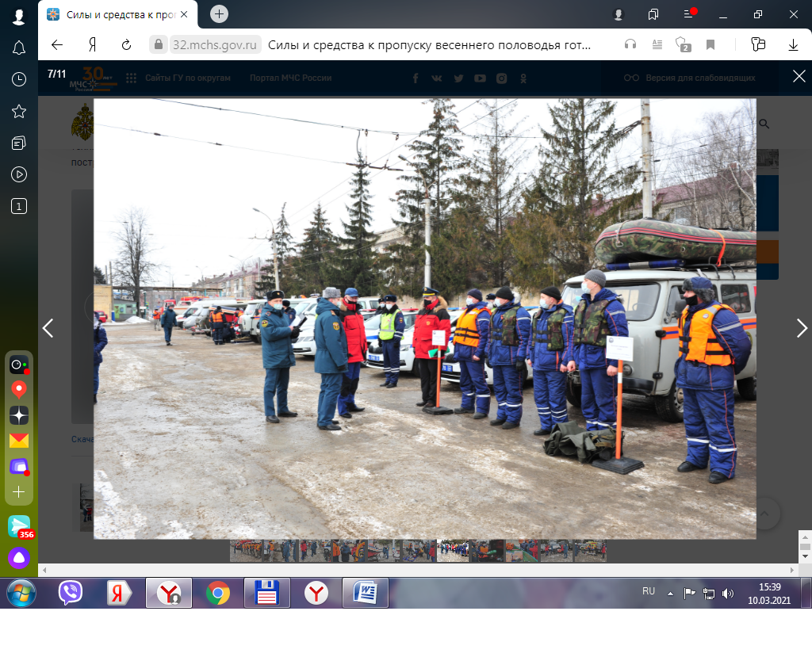Start page read-aloud with headphones icon
This screenshot has width=812, height=657.
coord(630,44)
